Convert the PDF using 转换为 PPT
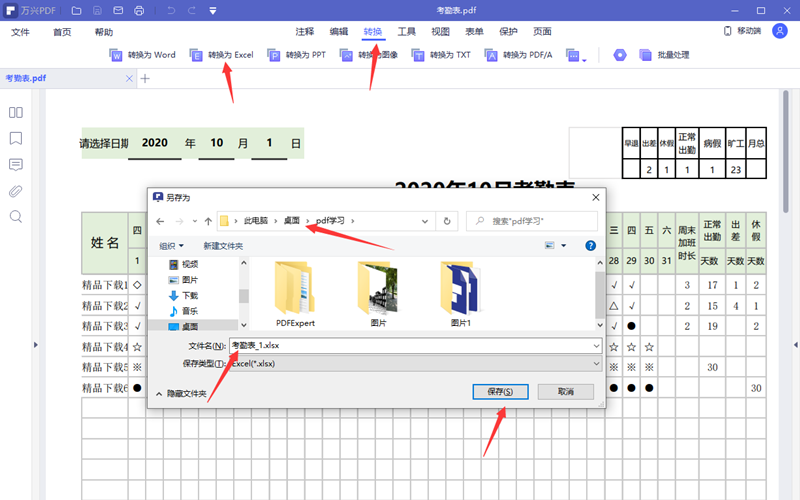Viewport: 800px width, 500px height. click(x=297, y=55)
